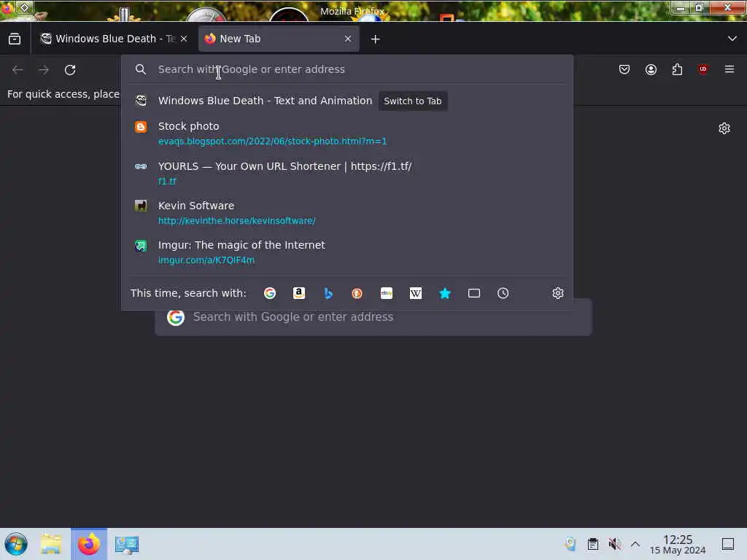Screen dimensions: 747x560
Task: Toggle the muted volume tray icon
Action: 614,544
